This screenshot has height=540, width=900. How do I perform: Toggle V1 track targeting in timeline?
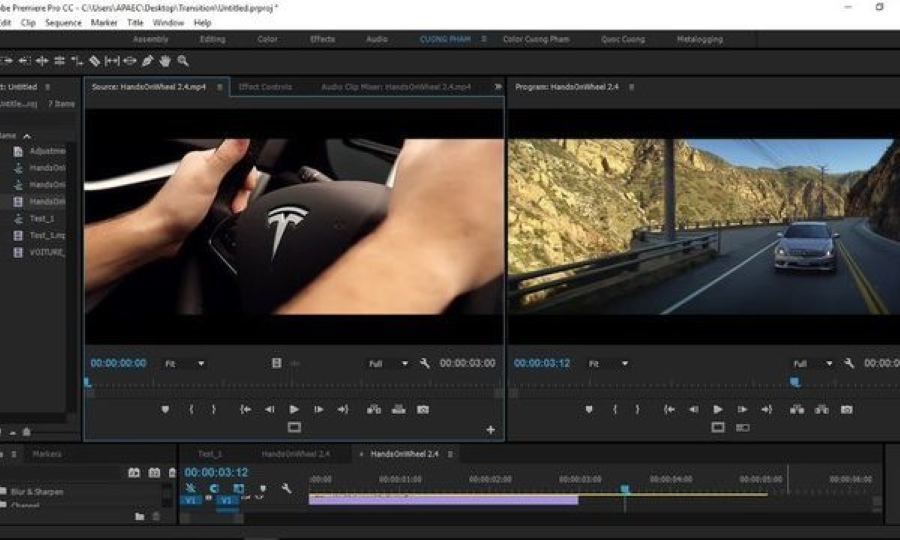click(x=227, y=500)
